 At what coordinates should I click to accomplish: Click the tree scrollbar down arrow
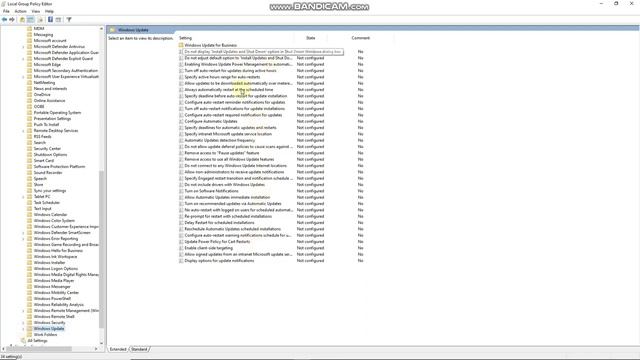click(x=102, y=343)
